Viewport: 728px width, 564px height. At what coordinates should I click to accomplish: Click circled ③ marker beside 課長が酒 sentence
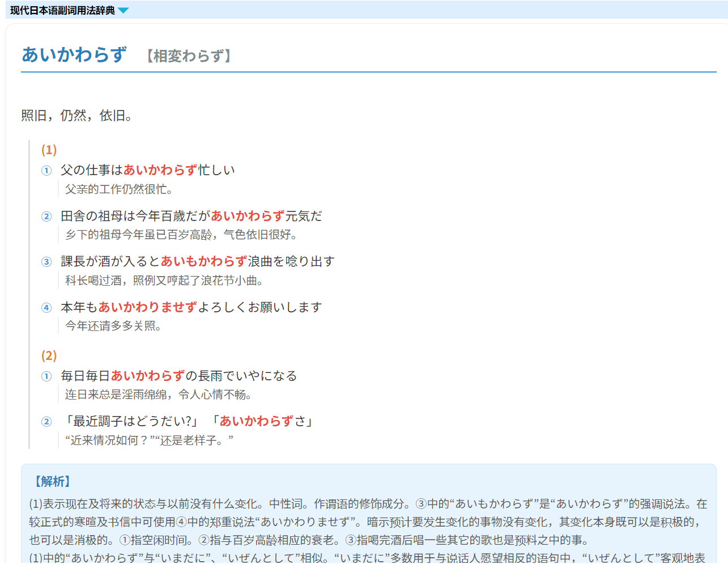click(x=46, y=262)
